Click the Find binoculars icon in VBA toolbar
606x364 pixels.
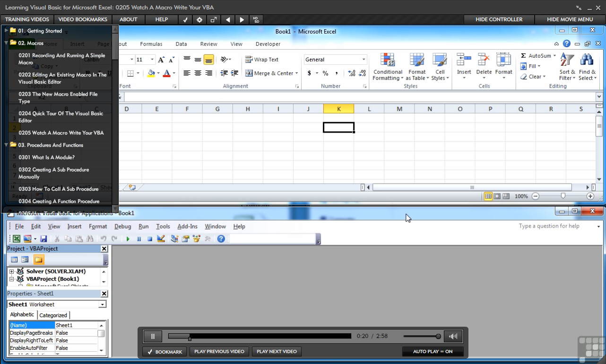point(90,239)
